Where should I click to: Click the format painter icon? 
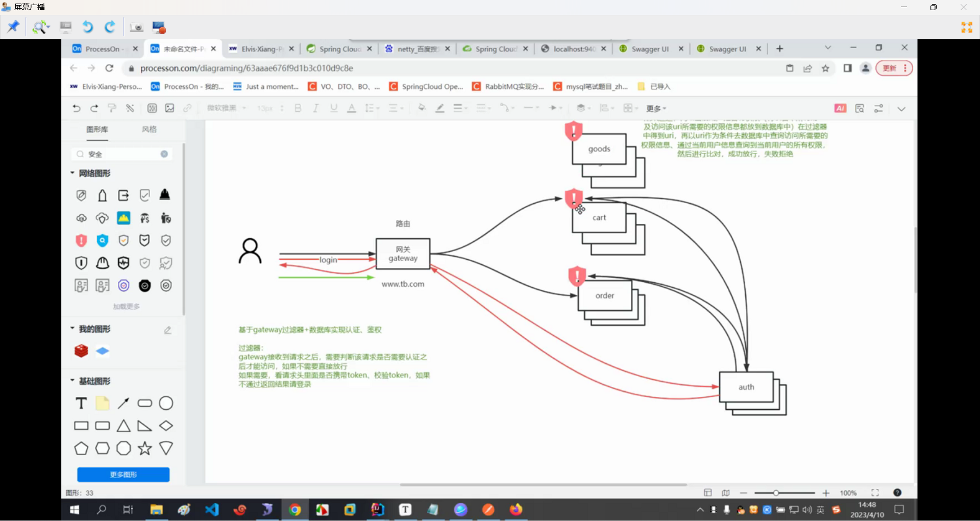click(112, 108)
